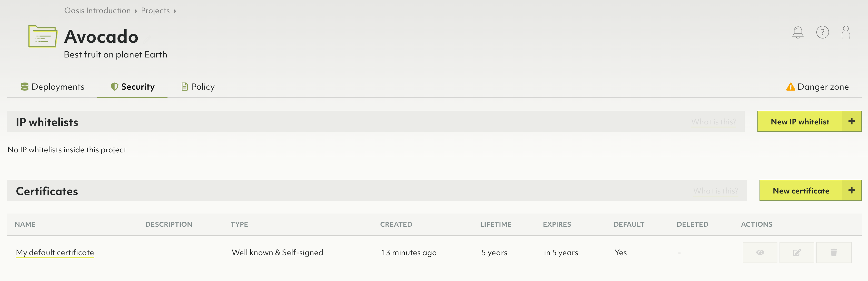Click 'What is this?' beside IP whitelists
The width and height of the screenshot is (868, 281).
(714, 122)
